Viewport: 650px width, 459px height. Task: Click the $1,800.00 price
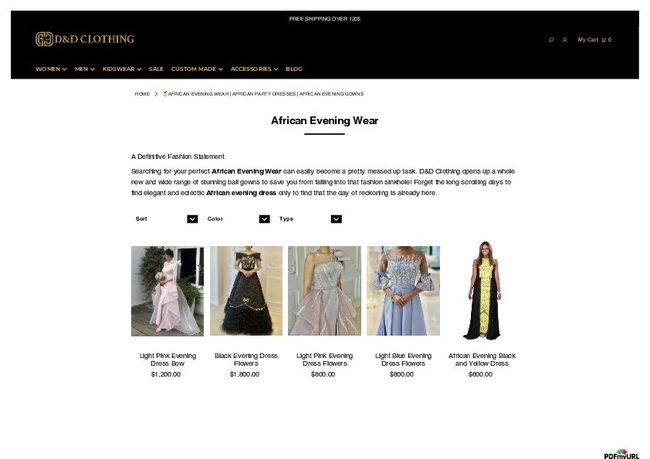(245, 374)
